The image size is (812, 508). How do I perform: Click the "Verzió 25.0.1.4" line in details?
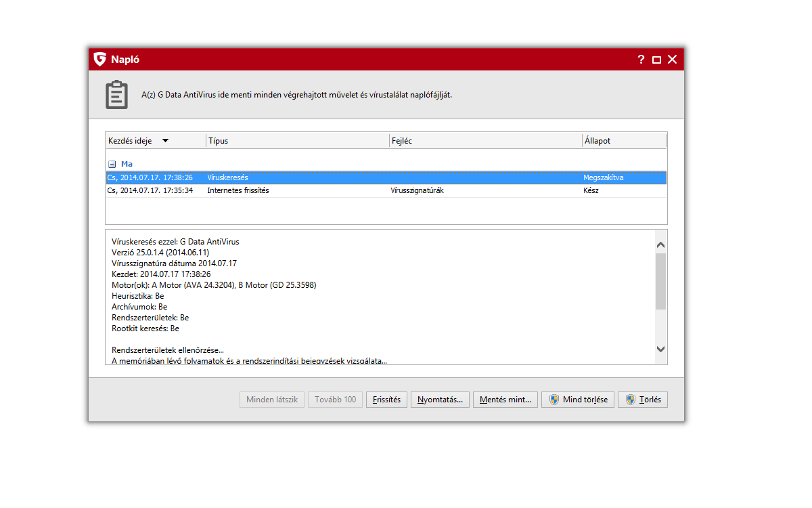160,253
